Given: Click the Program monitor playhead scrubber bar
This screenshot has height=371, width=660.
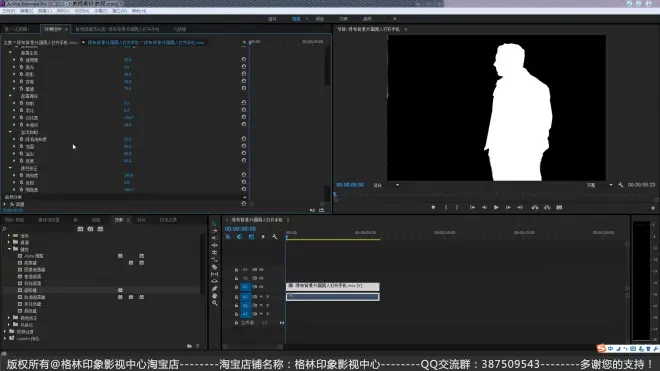Looking at the screenshot, I should (x=495, y=195).
